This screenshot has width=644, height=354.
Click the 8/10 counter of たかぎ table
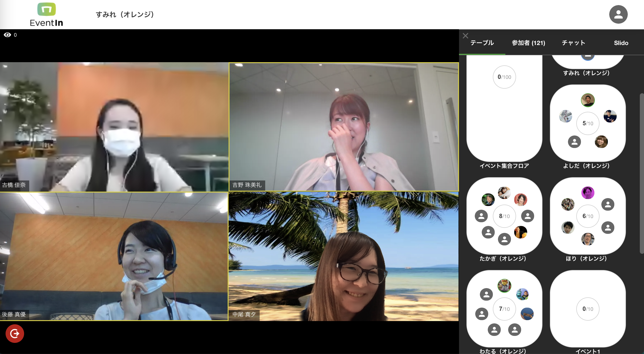(x=504, y=216)
